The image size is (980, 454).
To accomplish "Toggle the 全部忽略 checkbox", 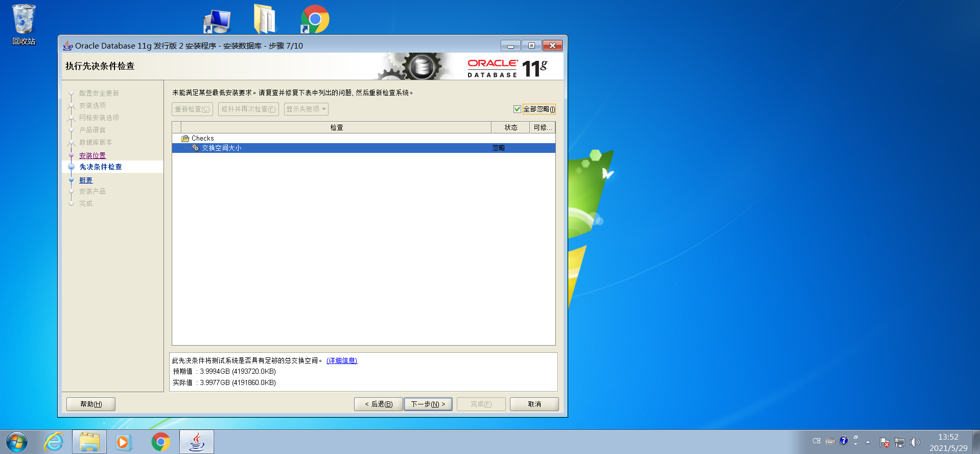I will [517, 109].
